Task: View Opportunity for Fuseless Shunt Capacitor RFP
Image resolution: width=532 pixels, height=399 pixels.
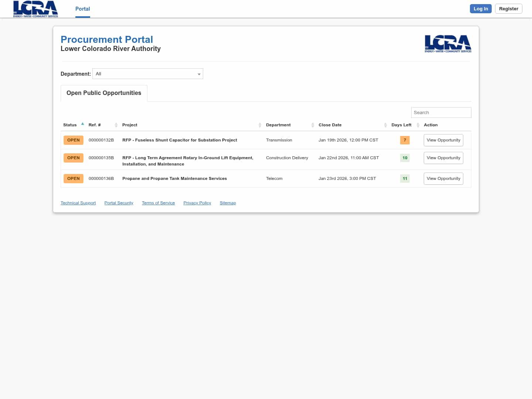Action: tap(443, 140)
